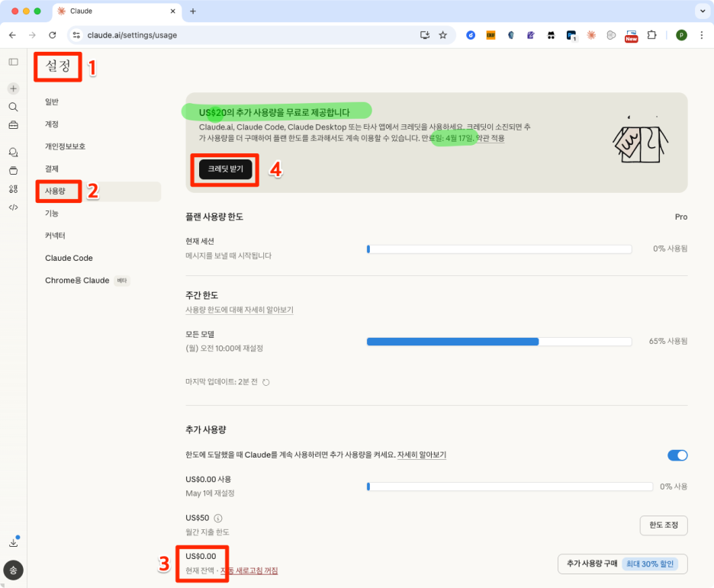Select the Claude browser tab
This screenshot has width=714, height=588.
tap(117, 11)
